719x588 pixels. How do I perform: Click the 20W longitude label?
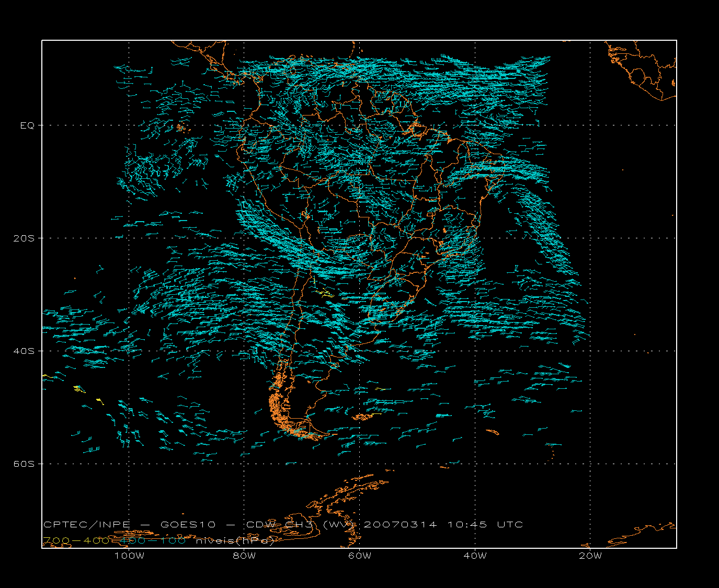(590, 556)
